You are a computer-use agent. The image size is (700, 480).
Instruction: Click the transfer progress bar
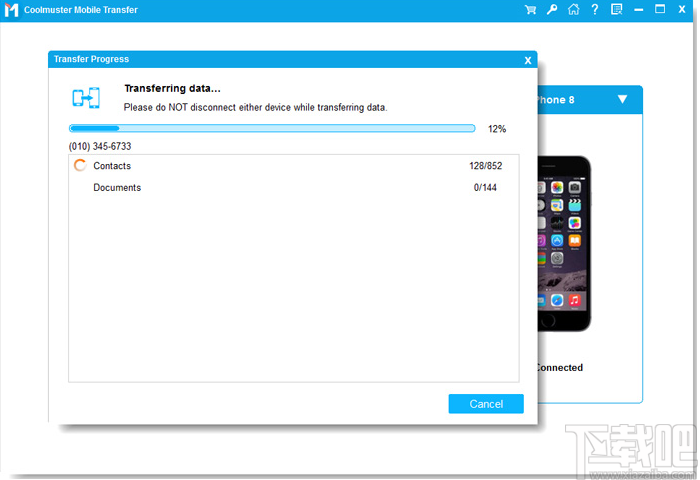(x=272, y=129)
